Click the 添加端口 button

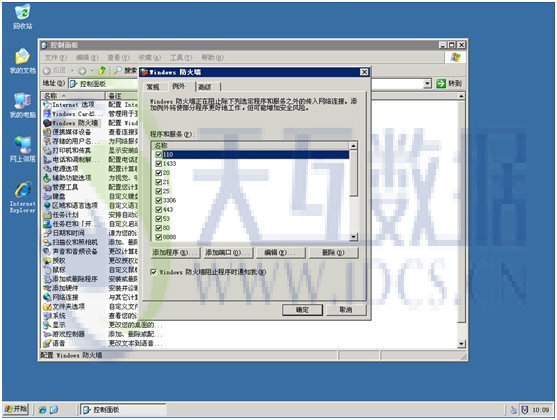(x=228, y=253)
